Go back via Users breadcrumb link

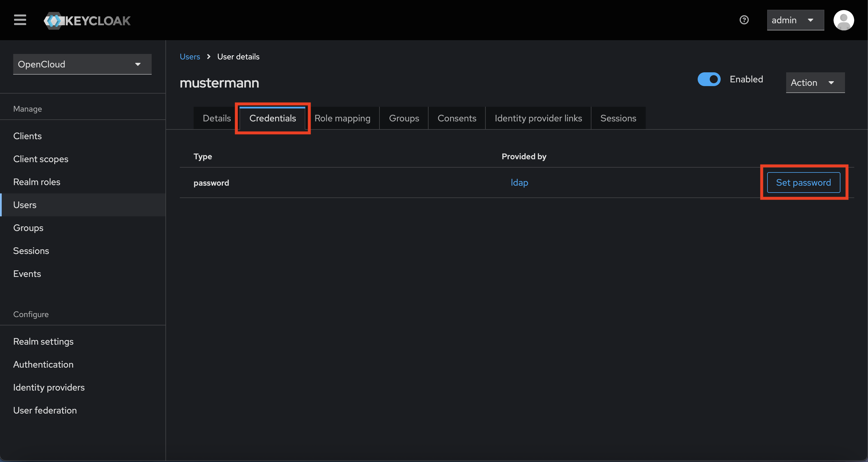pos(190,57)
